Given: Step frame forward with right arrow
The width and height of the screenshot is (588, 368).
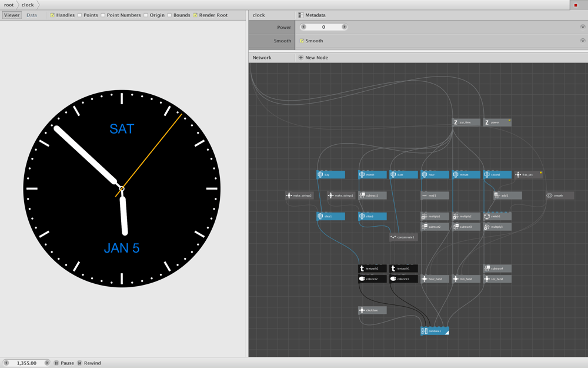Looking at the screenshot, I should click(x=47, y=363).
